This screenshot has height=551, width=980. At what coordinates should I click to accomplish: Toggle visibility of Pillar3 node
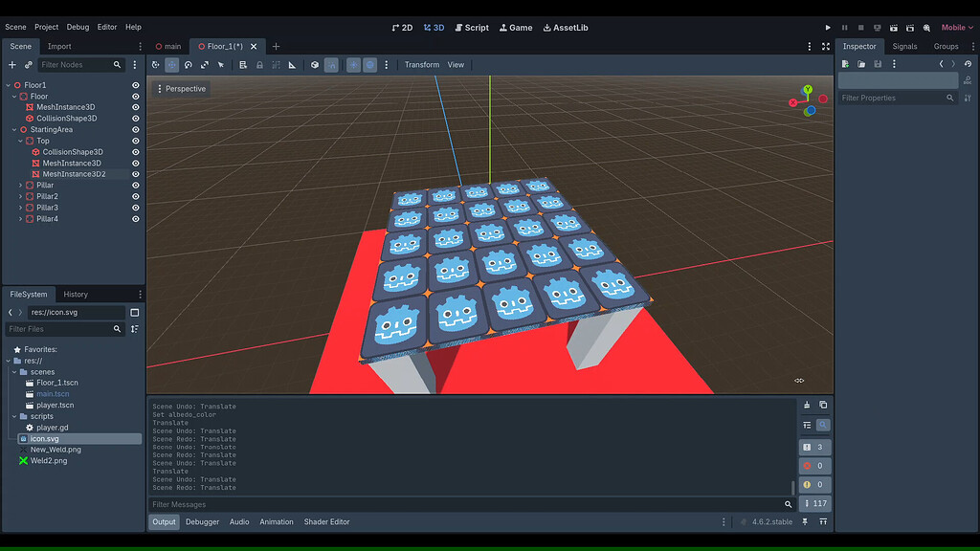[x=136, y=208]
